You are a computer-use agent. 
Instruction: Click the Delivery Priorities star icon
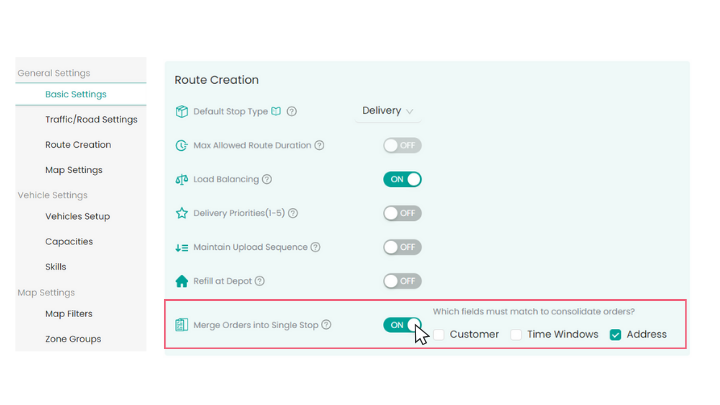(x=182, y=213)
